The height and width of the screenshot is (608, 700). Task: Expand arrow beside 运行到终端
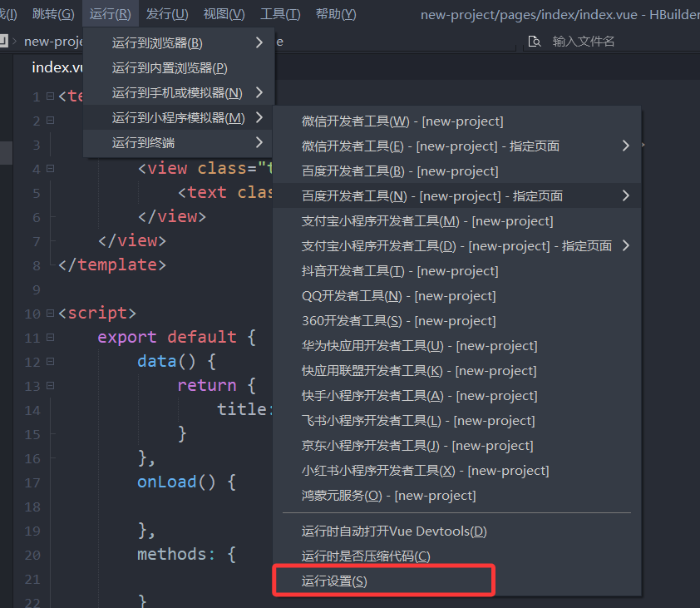point(259,142)
